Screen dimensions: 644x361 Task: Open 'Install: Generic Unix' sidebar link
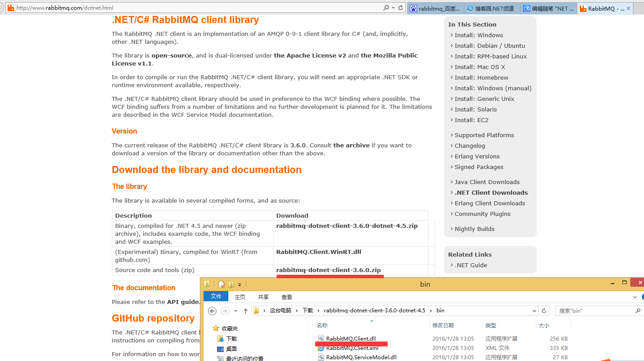coord(484,99)
